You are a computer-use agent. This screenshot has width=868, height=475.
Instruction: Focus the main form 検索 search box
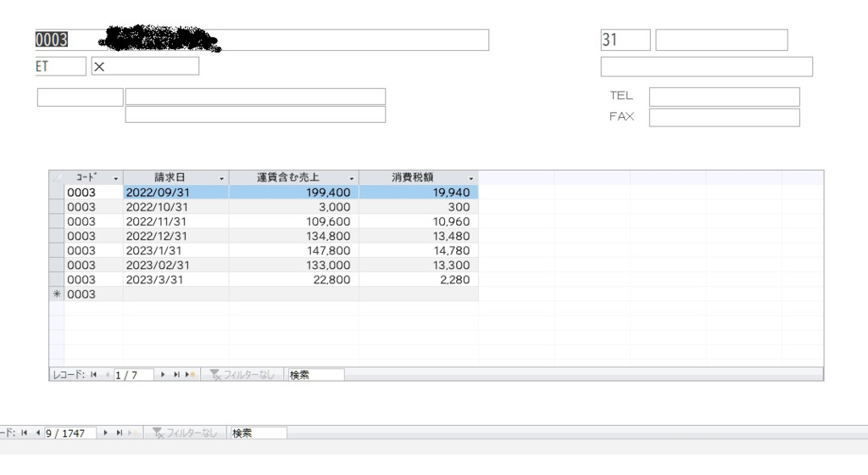259,433
